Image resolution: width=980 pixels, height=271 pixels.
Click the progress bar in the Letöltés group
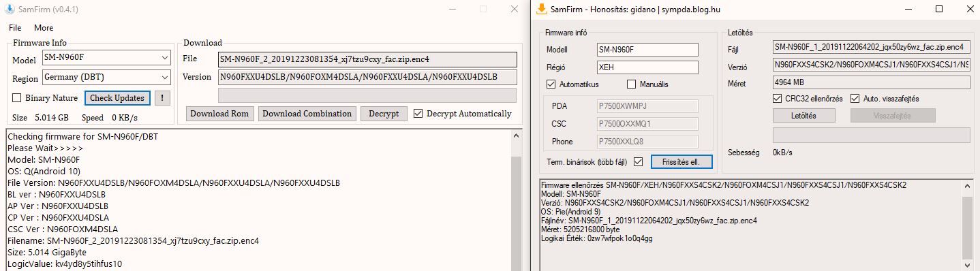coord(871,135)
